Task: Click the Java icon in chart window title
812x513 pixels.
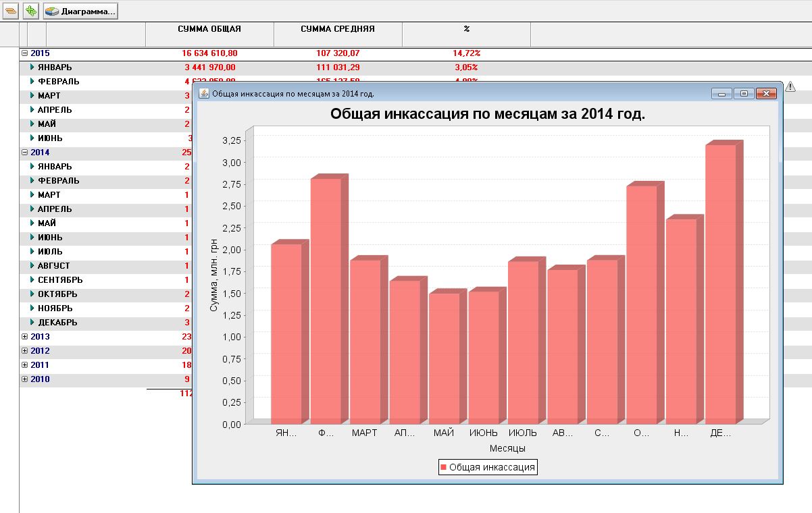Action: point(203,94)
